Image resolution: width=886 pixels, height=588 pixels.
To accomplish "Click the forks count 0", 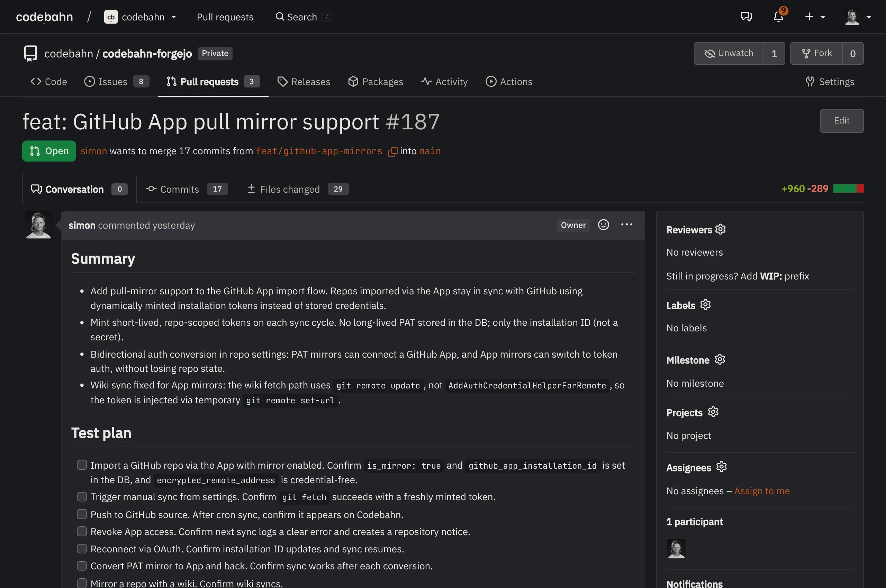I will (x=852, y=53).
